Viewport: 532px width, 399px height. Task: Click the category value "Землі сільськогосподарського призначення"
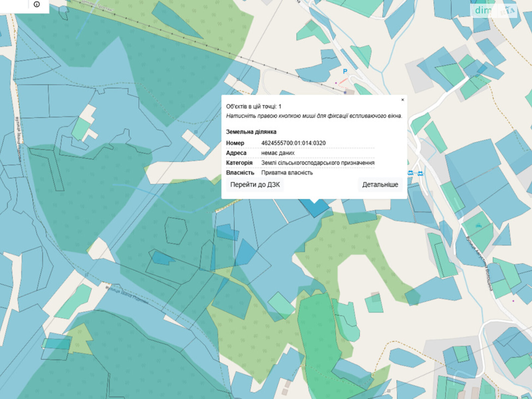pyautogui.click(x=318, y=163)
